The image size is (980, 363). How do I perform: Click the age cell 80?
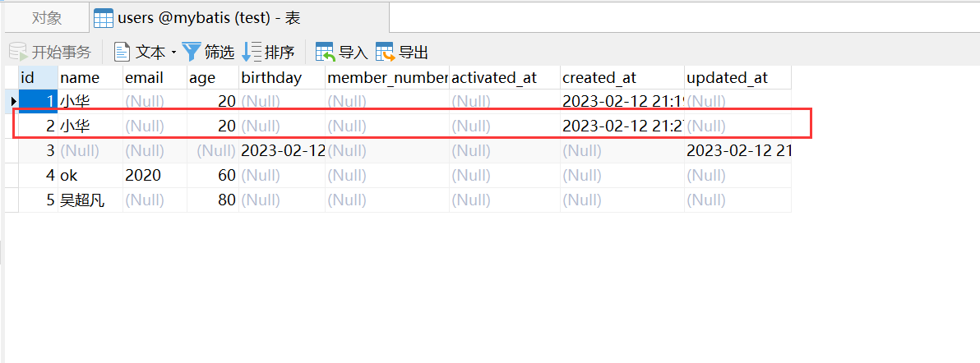click(212, 200)
